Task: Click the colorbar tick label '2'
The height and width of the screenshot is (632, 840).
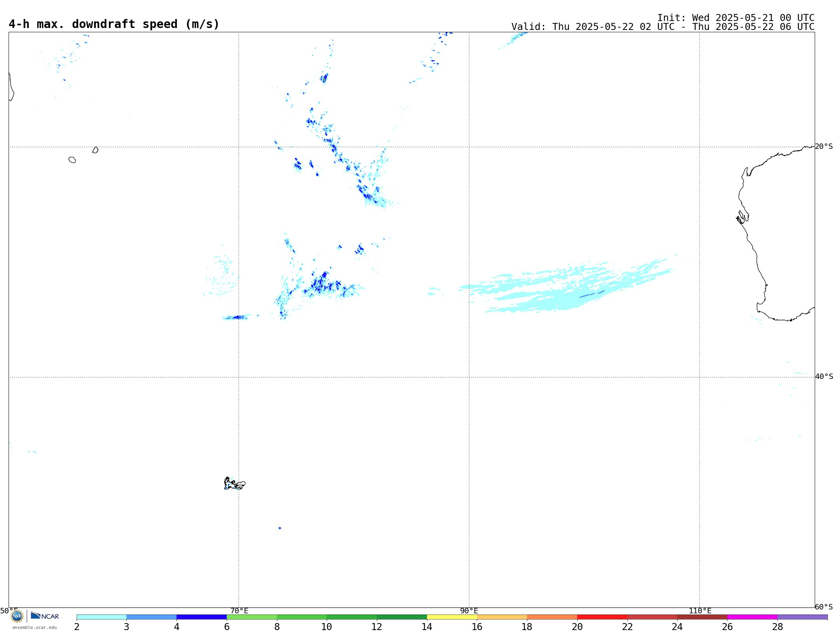Action: click(77, 627)
